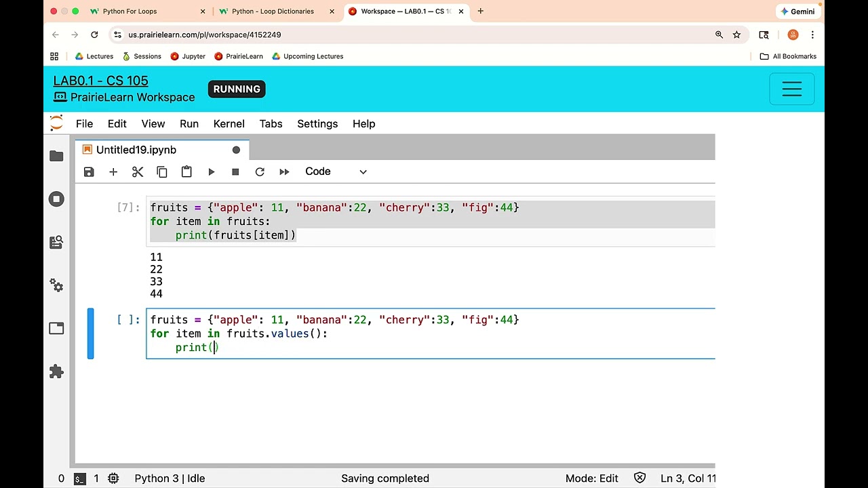Open a new browser tab
868x488 pixels.
point(480,11)
